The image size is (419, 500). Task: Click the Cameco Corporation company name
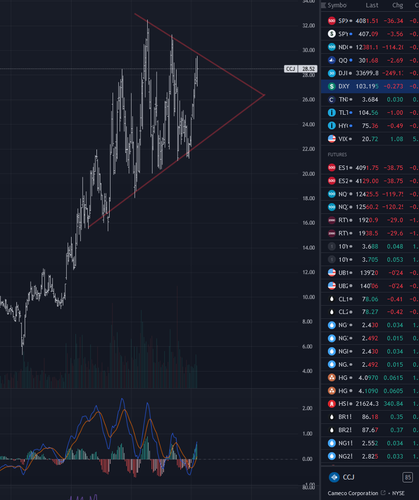(353, 493)
